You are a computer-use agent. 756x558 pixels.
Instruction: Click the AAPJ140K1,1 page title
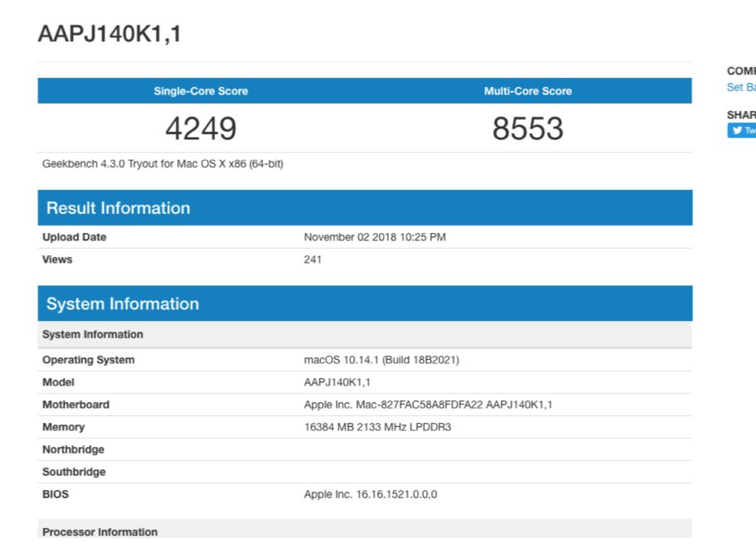pyautogui.click(x=109, y=34)
